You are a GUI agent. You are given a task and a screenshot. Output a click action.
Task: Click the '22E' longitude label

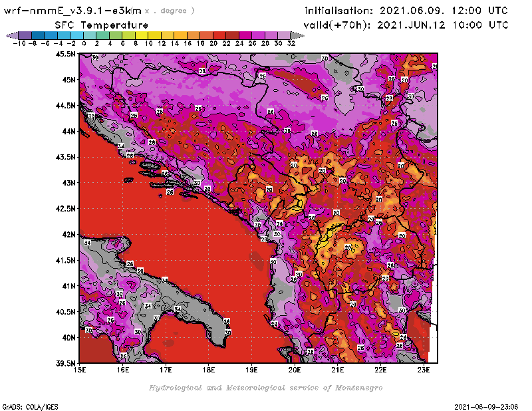(380, 370)
